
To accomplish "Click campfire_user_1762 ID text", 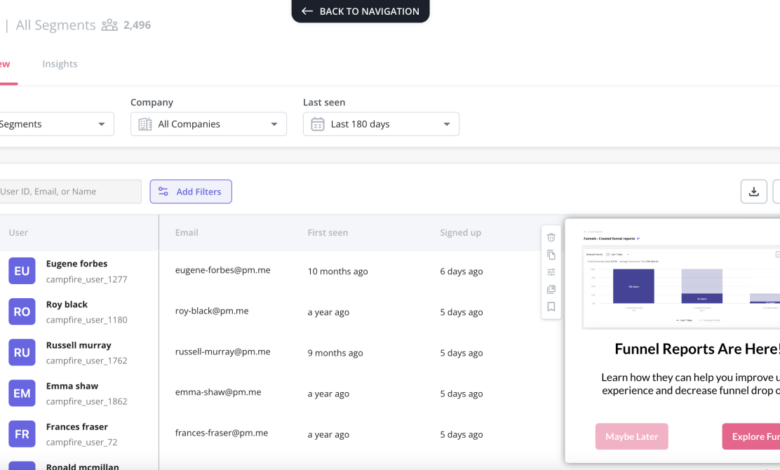I will 87,361.
